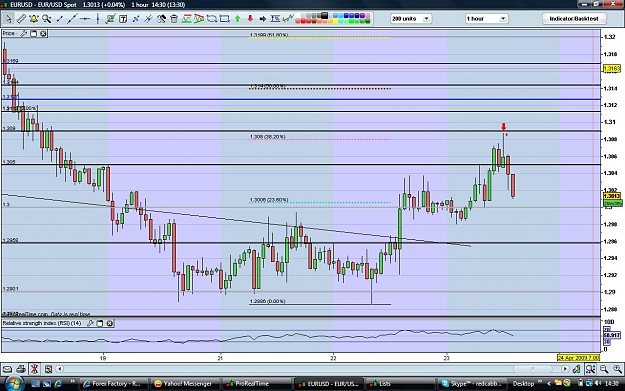Click the envelope mail icon

[x=7, y=369]
